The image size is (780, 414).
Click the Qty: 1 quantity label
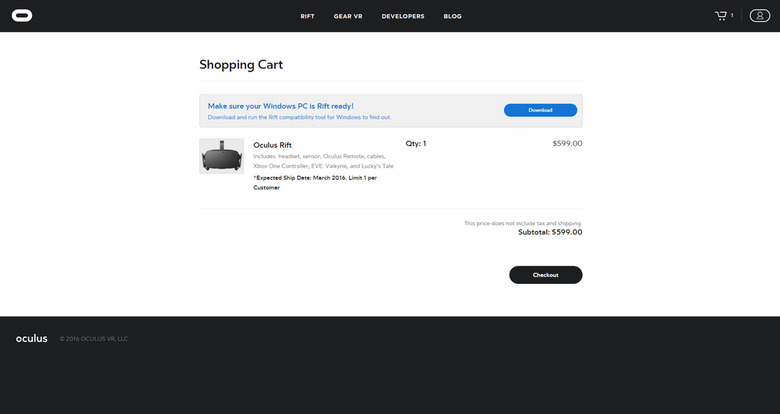pyautogui.click(x=416, y=143)
